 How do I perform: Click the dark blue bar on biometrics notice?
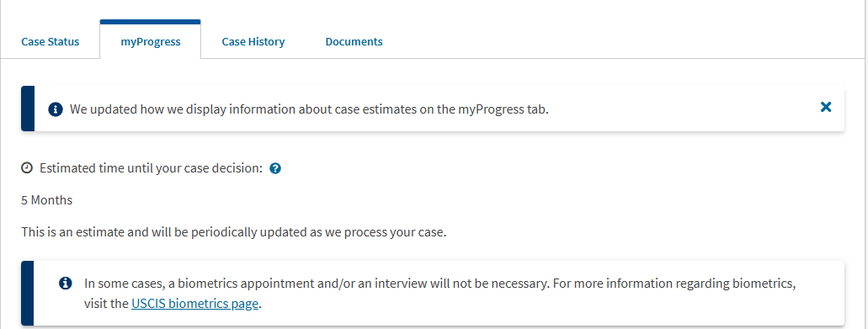[x=28, y=293]
